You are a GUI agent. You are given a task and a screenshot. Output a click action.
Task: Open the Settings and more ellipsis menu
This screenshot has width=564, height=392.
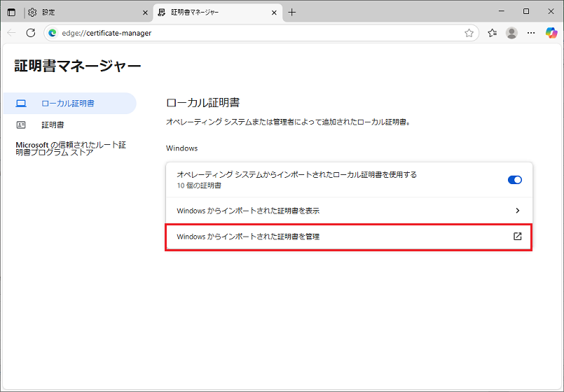coord(531,33)
